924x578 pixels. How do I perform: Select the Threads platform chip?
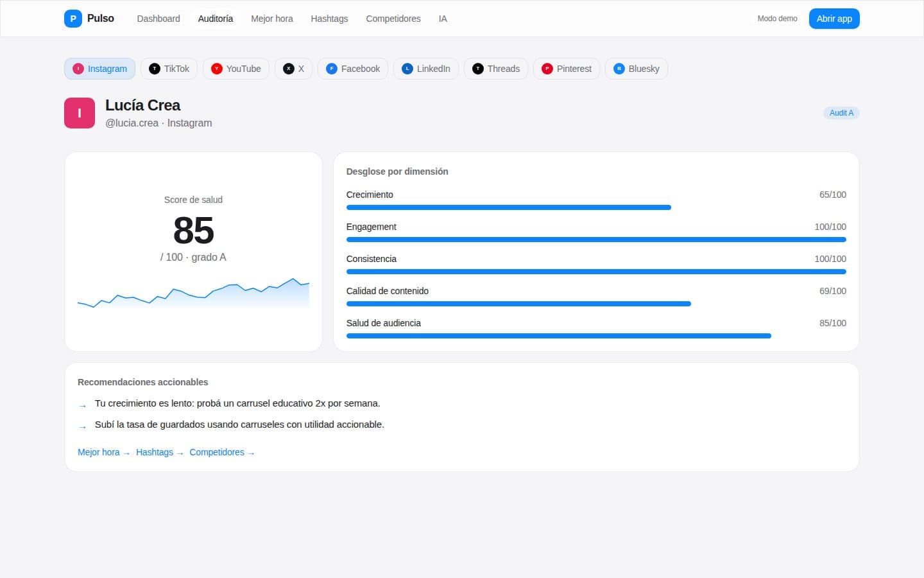click(496, 69)
